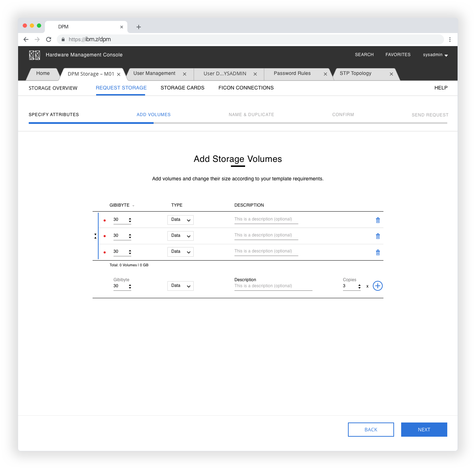Viewport: 476px width, 469px height.
Task: Go back using the browser back arrow
Action: (x=26, y=39)
